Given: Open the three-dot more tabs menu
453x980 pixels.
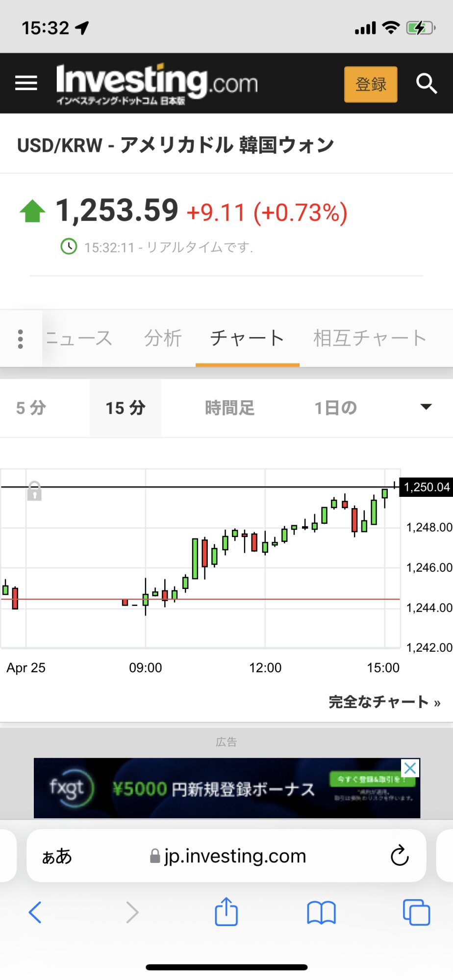Looking at the screenshot, I should pyautogui.click(x=21, y=339).
